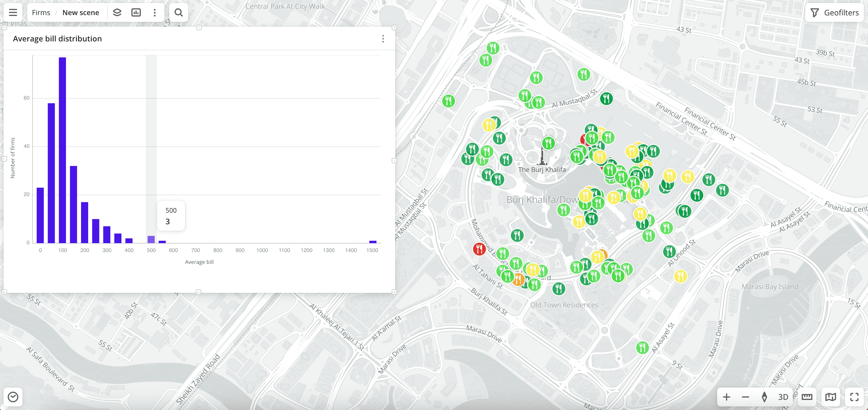Click the search magnifier button
Screen dimensions: 868x410
pos(178,12)
